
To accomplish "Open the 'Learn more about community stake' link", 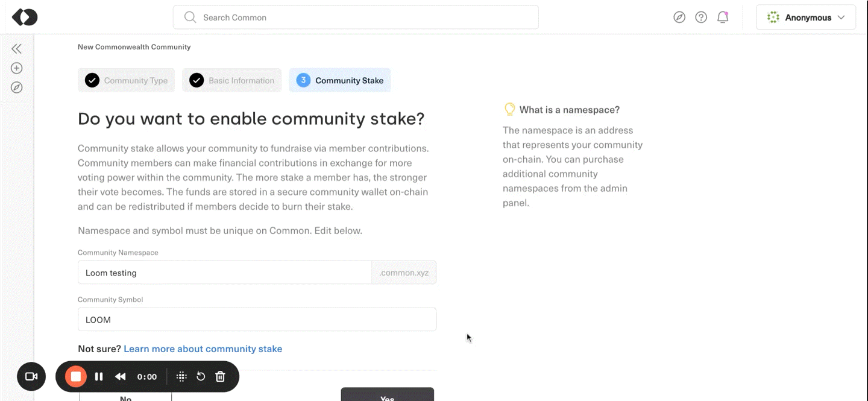I will (x=203, y=349).
